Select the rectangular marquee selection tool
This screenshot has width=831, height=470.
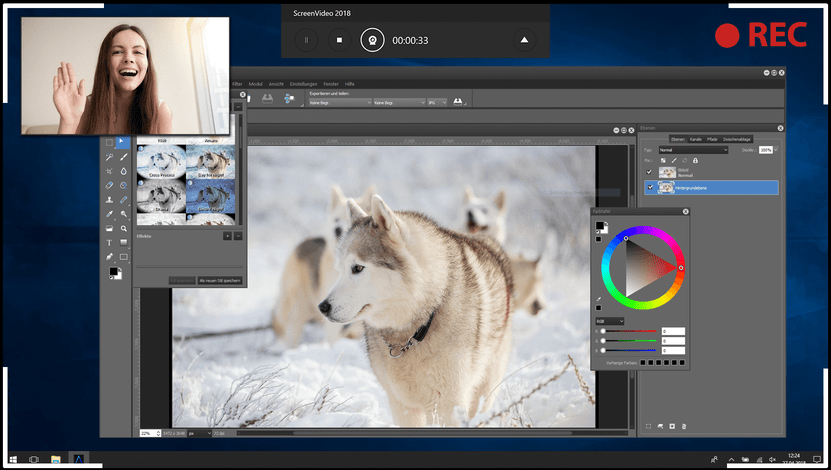[x=109, y=143]
